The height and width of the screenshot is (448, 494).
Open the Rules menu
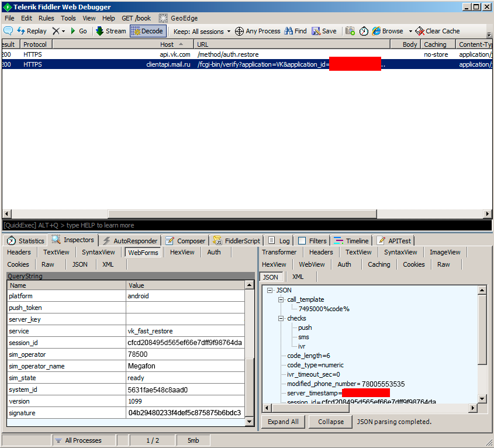pos(46,18)
